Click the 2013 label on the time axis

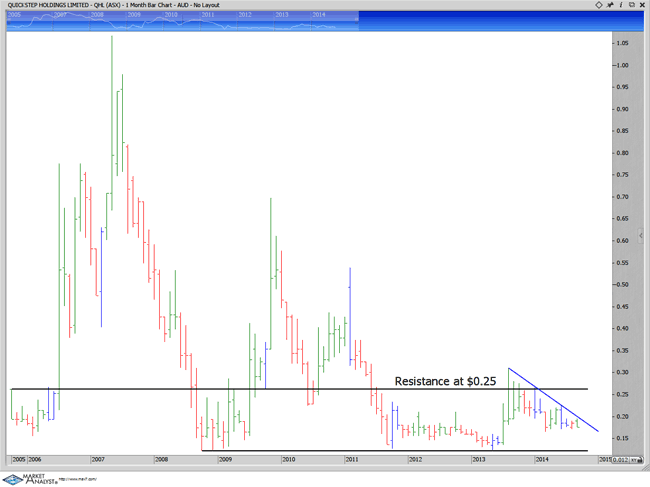479,459
